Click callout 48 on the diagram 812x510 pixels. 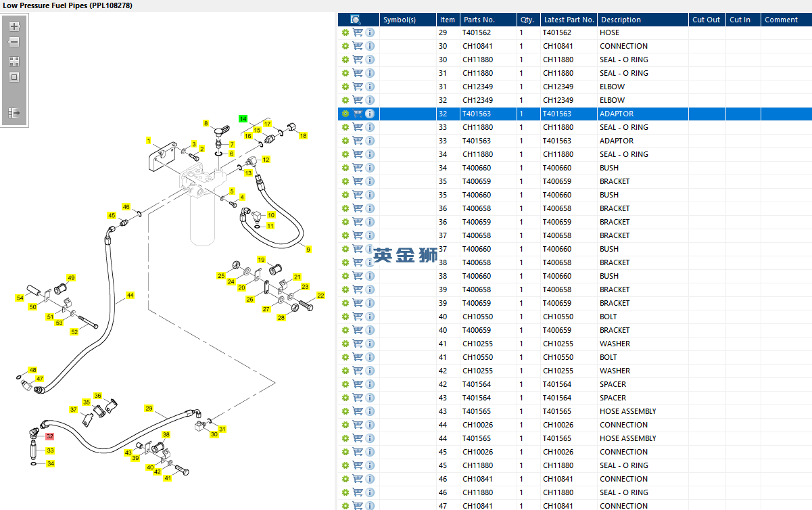[x=32, y=370]
